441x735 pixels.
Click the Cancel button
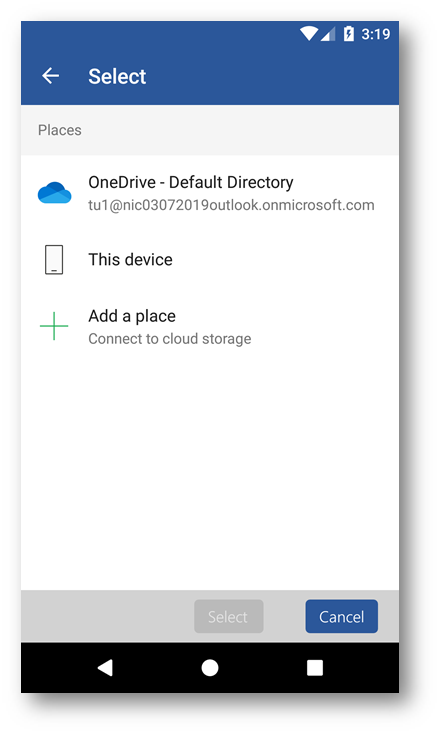tap(342, 616)
